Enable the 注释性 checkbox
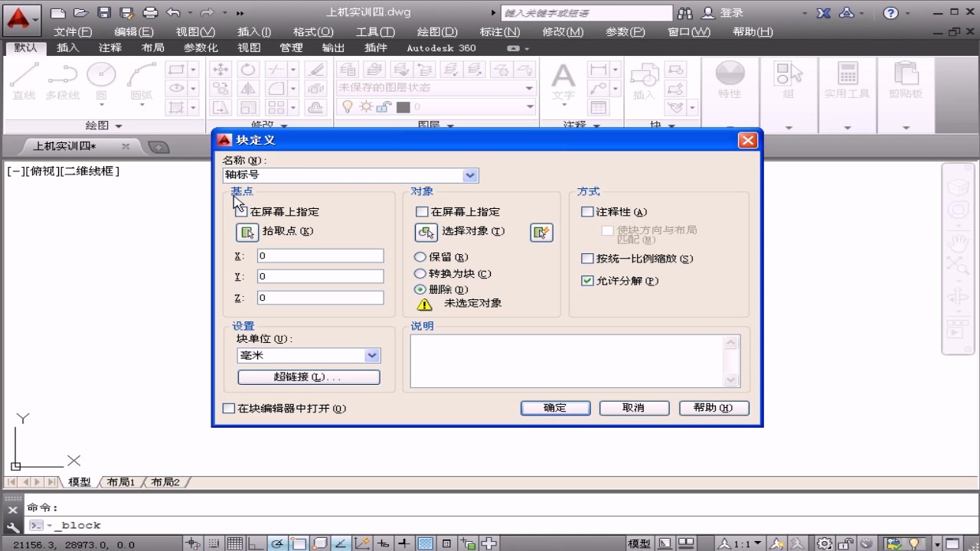 tap(586, 212)
